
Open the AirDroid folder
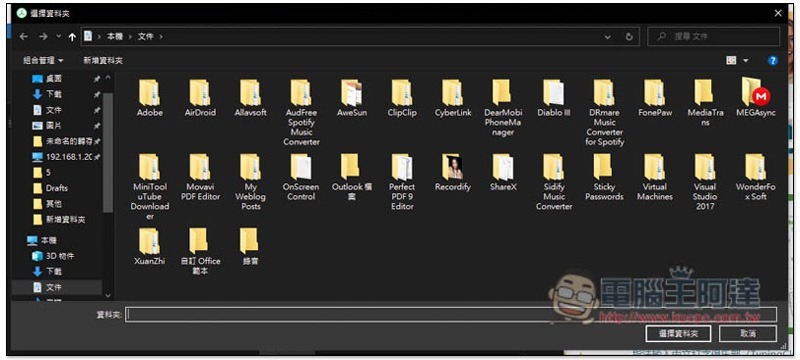(x=200, y=98)
